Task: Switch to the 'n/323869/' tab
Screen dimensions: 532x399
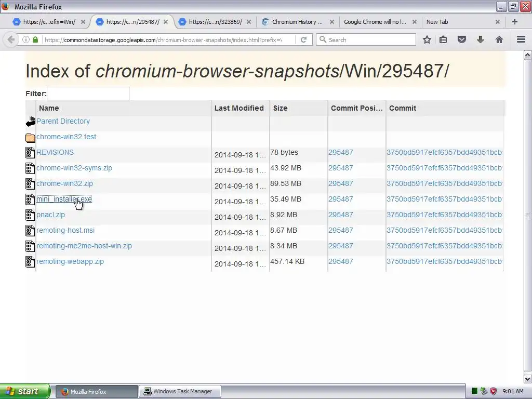Action: pos(216,22)
